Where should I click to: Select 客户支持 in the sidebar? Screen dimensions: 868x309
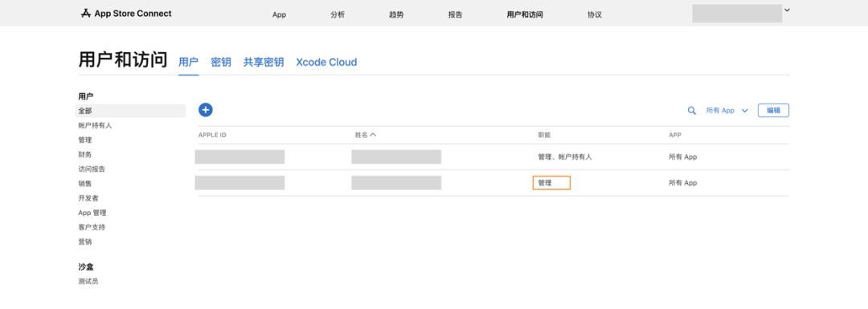(92, 226)
